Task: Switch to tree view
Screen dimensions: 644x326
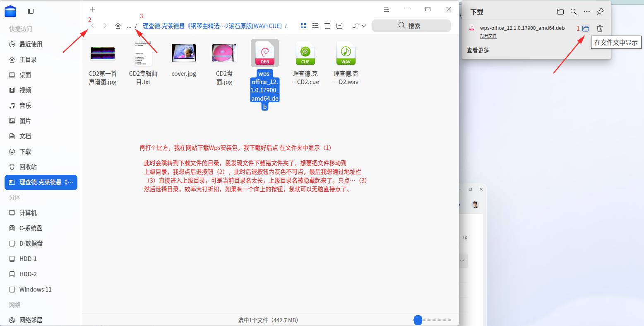Action: point(327,26)
